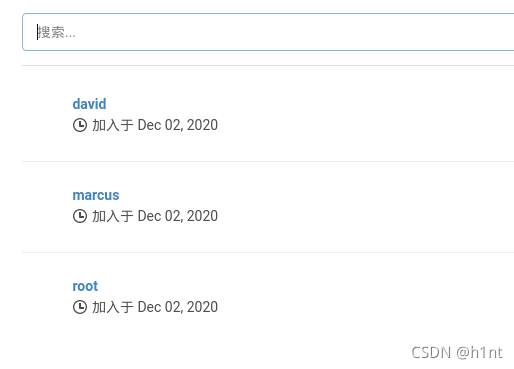Open the david user profile

pos(89,104)
